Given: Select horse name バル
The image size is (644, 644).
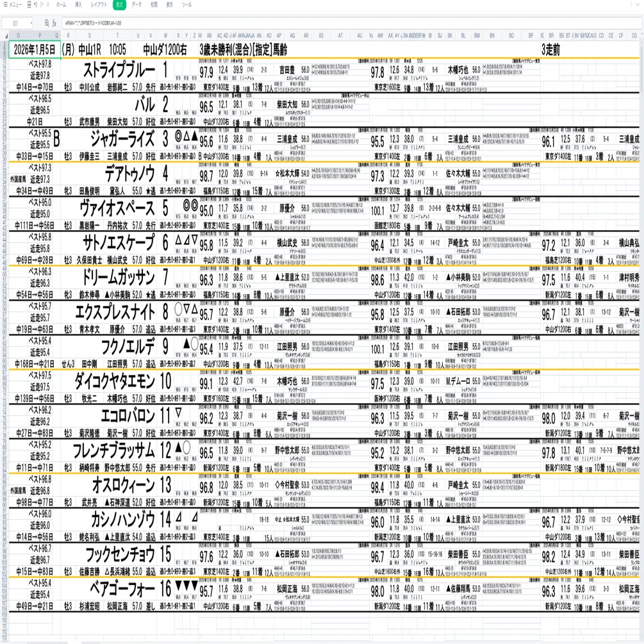Looking at the screenshot, I should pos(145,104).
